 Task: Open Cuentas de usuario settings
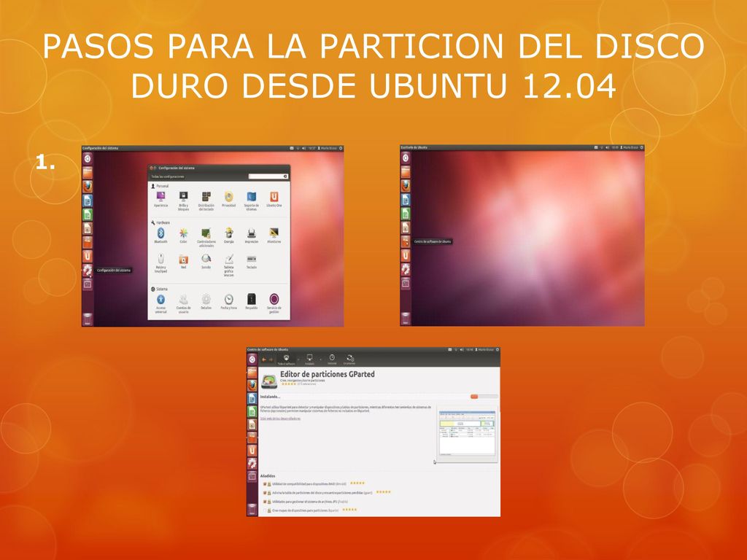click(x=183, y=303)
